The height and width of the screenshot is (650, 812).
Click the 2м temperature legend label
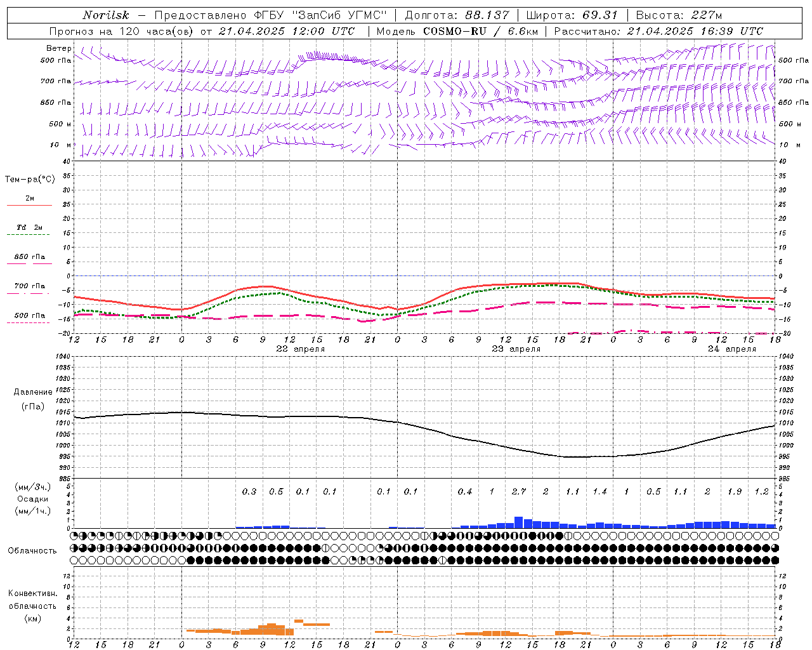pyautogui.click(x=30, y=199)
